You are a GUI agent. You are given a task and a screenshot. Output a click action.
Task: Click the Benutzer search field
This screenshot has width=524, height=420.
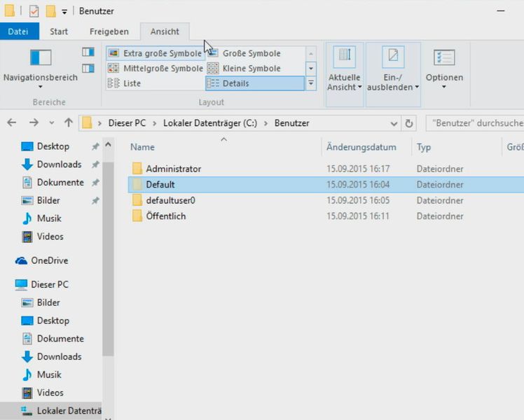pos(474,122)
